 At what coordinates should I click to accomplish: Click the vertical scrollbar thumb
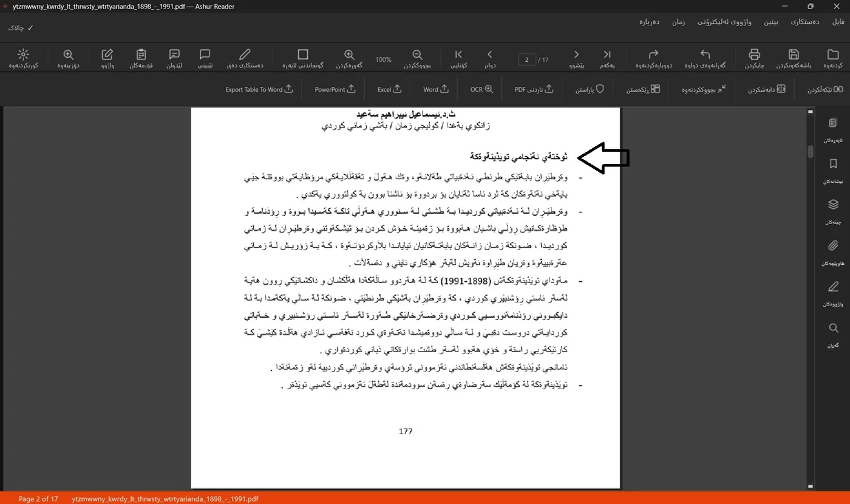pyautogui.click(x=810, y=151)
